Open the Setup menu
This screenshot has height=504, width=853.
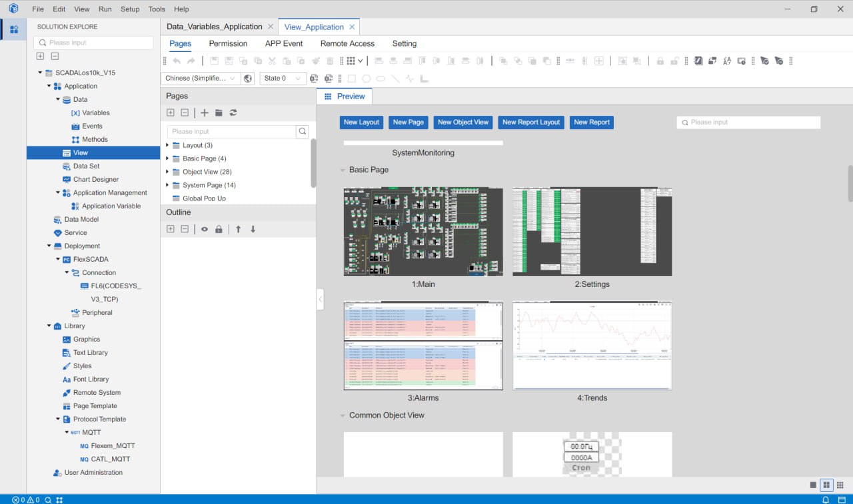point(130,9)
